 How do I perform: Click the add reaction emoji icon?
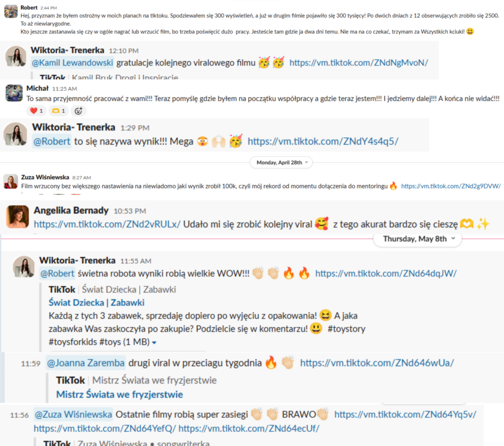(78, 111)
